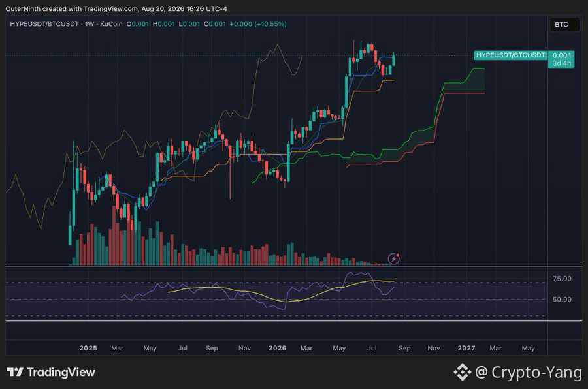Click the Nov label before 2027
This screenshot has width=588, height=389.
434,348
